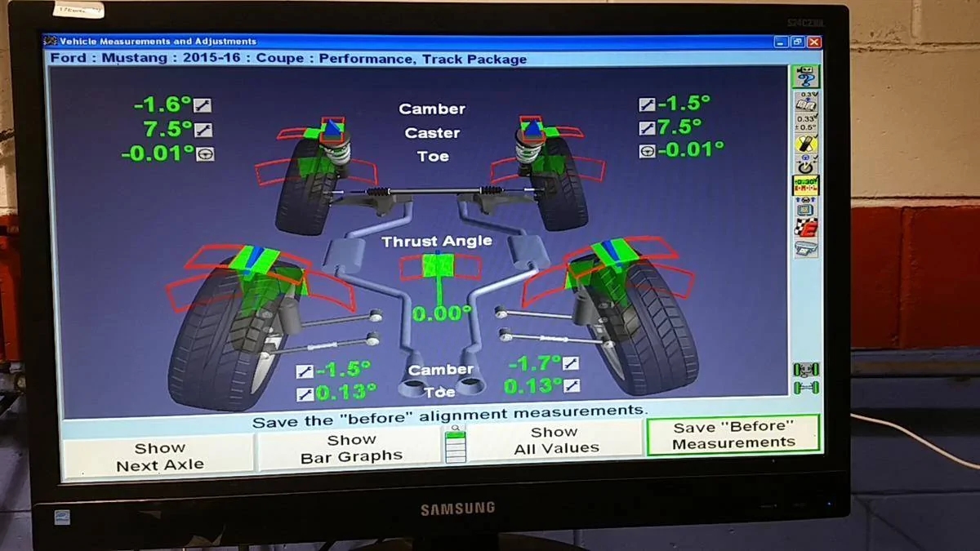Click the yellow measurement values sidebar icon
This screenshot has width=980, height=551.
click(x=805, y=184)
